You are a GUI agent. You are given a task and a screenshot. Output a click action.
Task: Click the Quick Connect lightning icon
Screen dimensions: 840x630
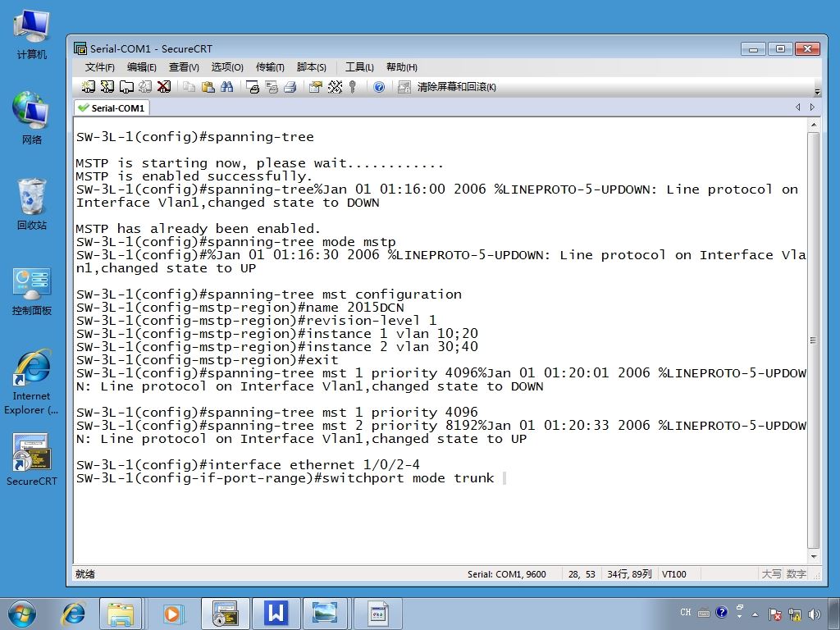coord(107,87)
